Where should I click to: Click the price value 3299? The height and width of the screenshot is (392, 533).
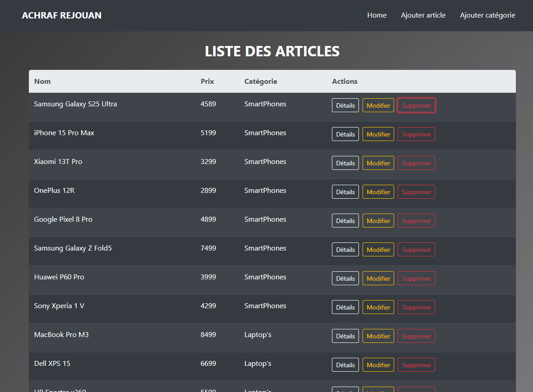pos(208,162)
